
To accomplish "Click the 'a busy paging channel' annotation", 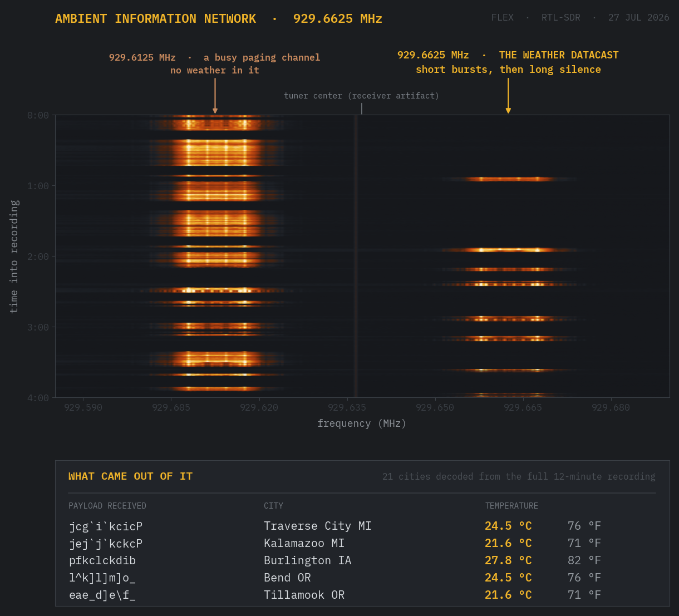I will coord(262,57).
